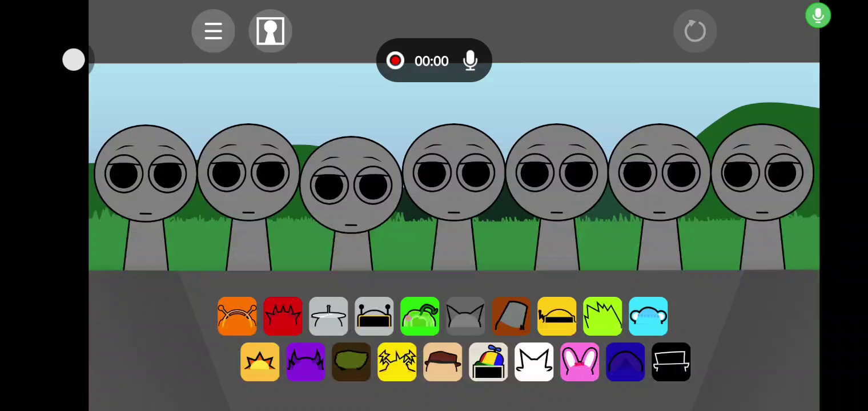Choose the brown bucket hat icon
Viewport: 868px width, 411px height.
pyautogui.click(x=511, y=316)
